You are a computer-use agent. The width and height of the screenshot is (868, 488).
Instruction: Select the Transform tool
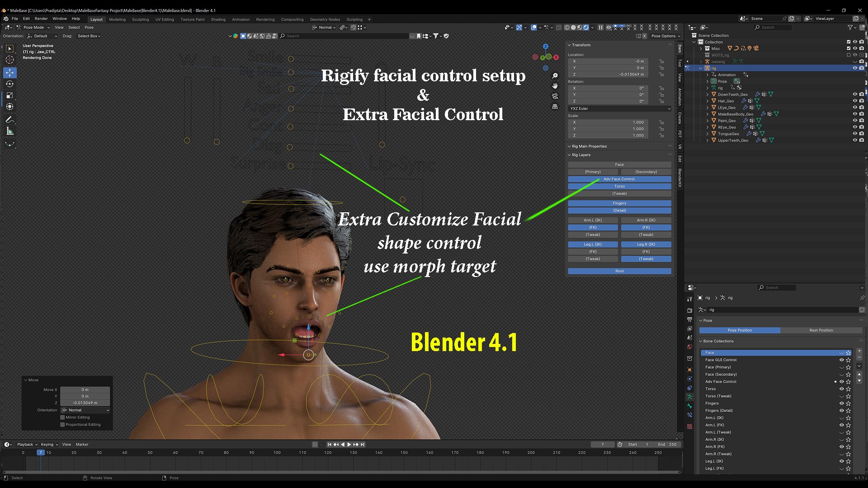point(9,107)
